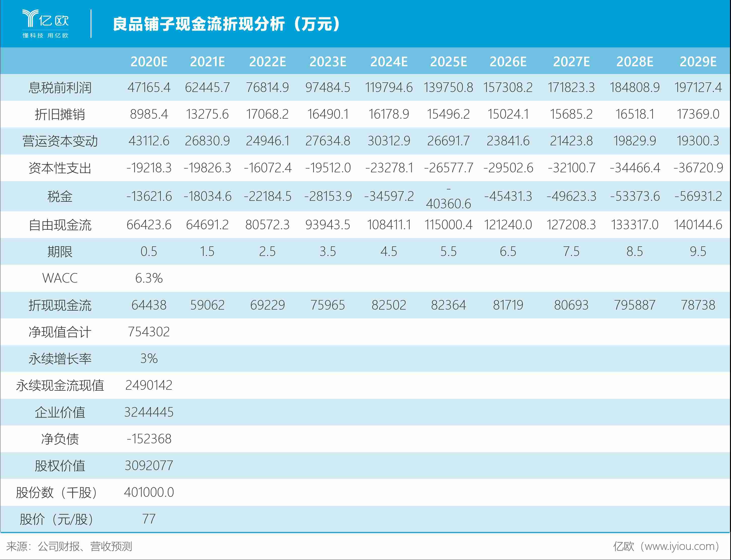Select the WACC row label
This screenshot has width=731, height=560.
(60, 278)
